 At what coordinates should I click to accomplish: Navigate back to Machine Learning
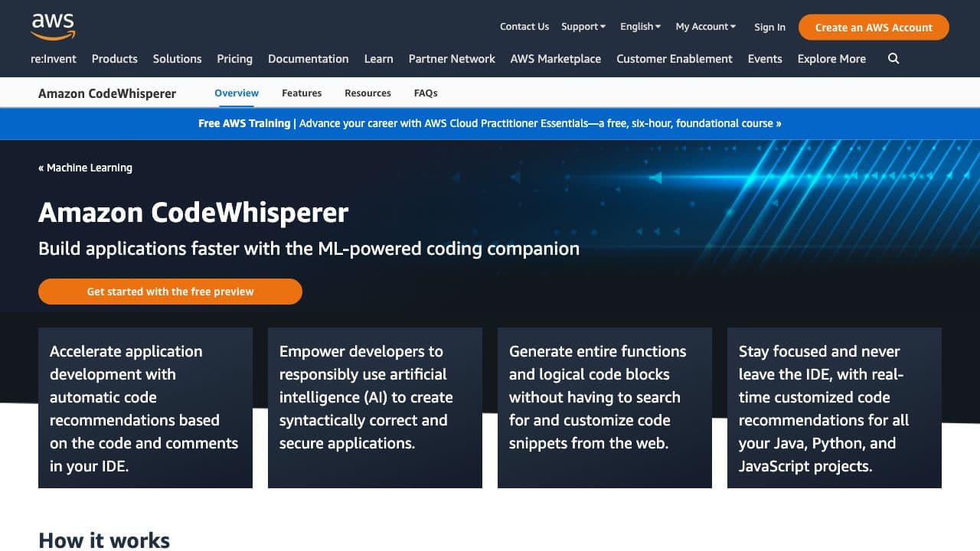point(85,167)
